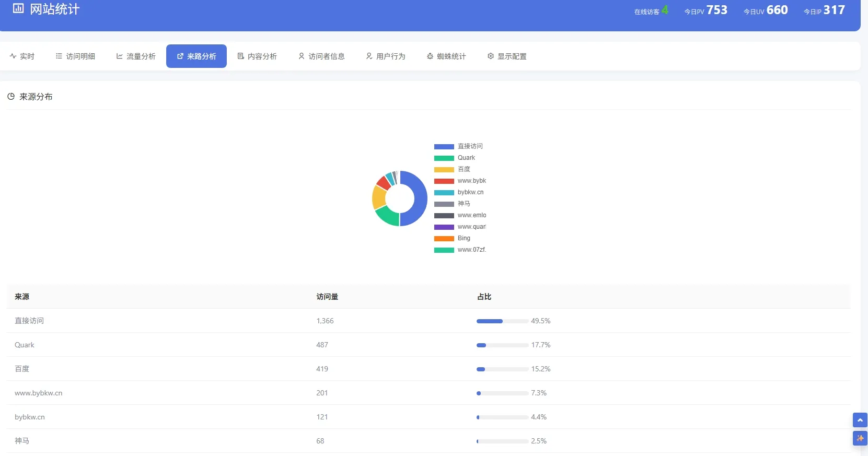868x456 pixels.
Task: Click the 网站统计 chart icon in header
Action: point(18,8)
